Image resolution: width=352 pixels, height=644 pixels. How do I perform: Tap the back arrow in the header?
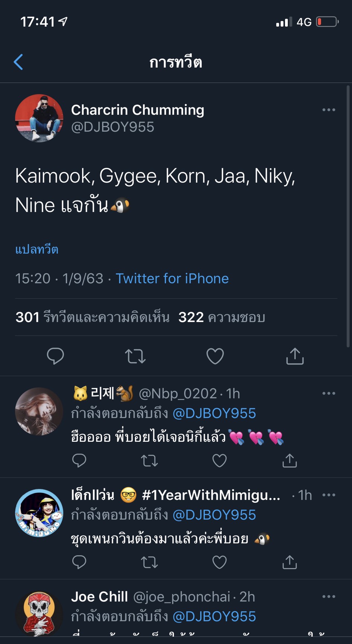[x=18, y=62]
